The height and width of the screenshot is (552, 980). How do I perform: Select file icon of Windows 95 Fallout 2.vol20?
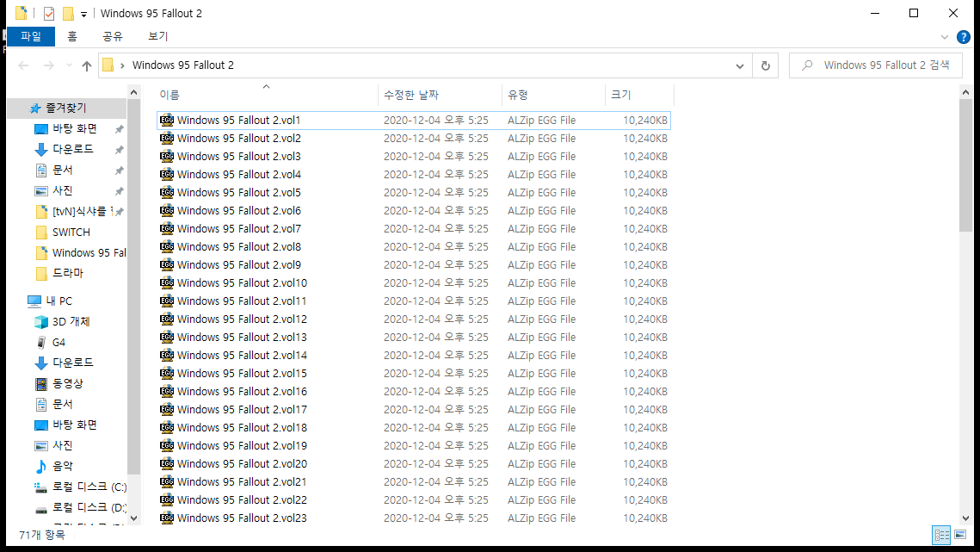pos(167,464)
